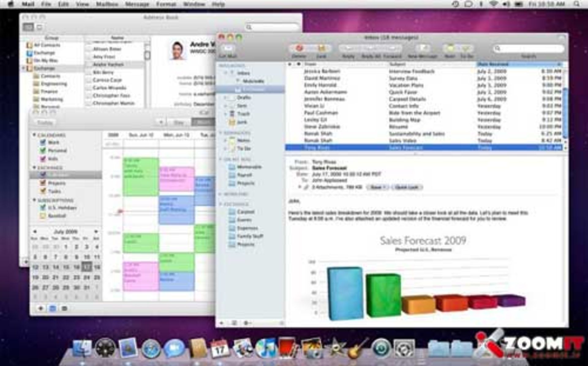Click the Spotlight magnifier in menu bar

click(x=576, y=4)
